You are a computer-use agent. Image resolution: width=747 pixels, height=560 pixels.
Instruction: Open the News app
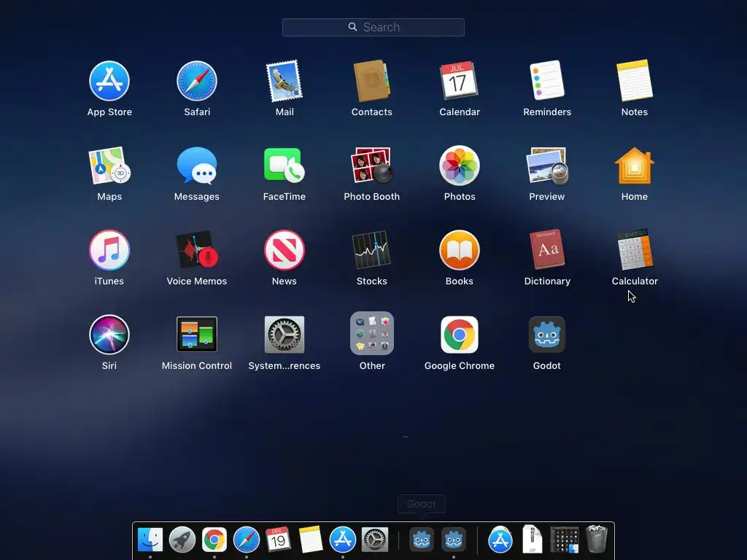click(285, 250)
